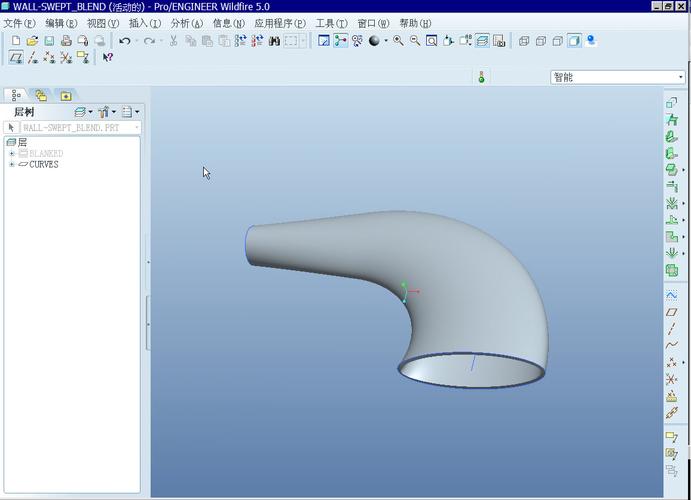Click the Print icon in toolbar
Screen dimensions: 691x500
coord(66,41)
